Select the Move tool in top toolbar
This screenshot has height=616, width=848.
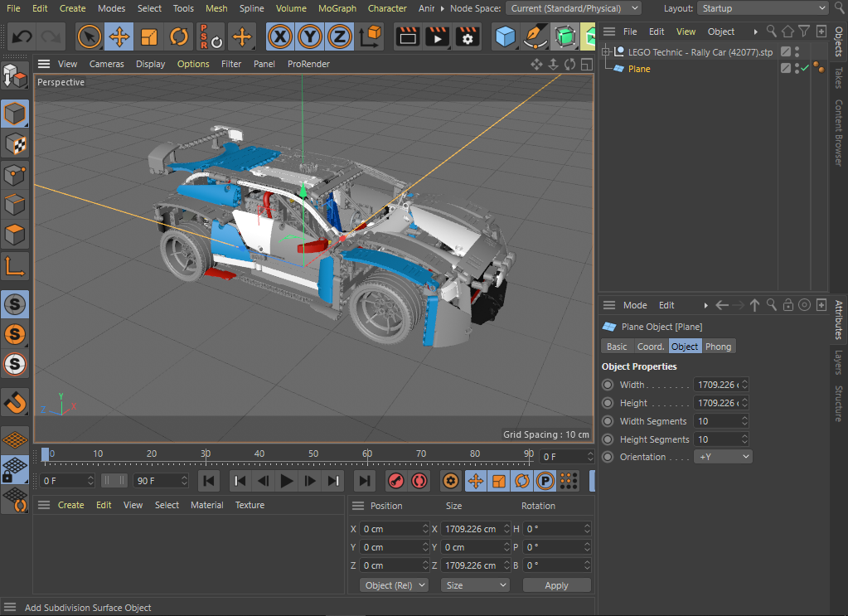(x=119, y=37)
